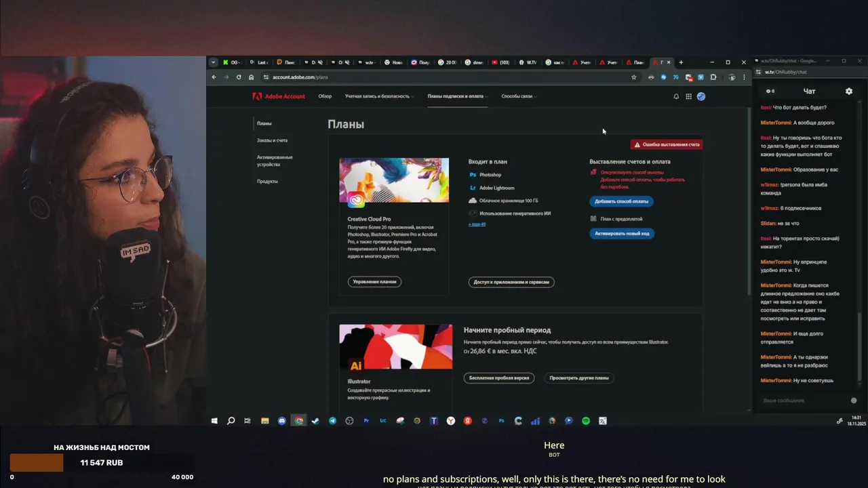Select Активированные устройства in sidebar

pyautogui.click(x=275, y=161)
